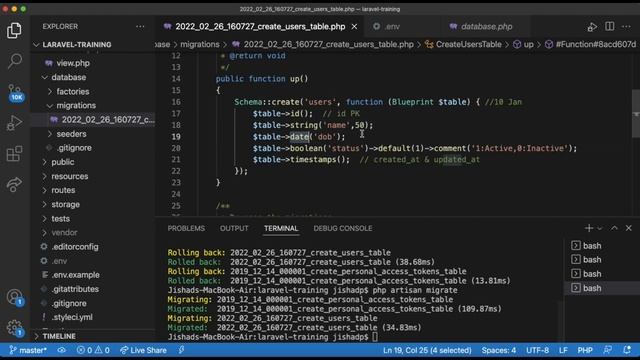
Task: Change end of line sequence LF
Action: 563,350
